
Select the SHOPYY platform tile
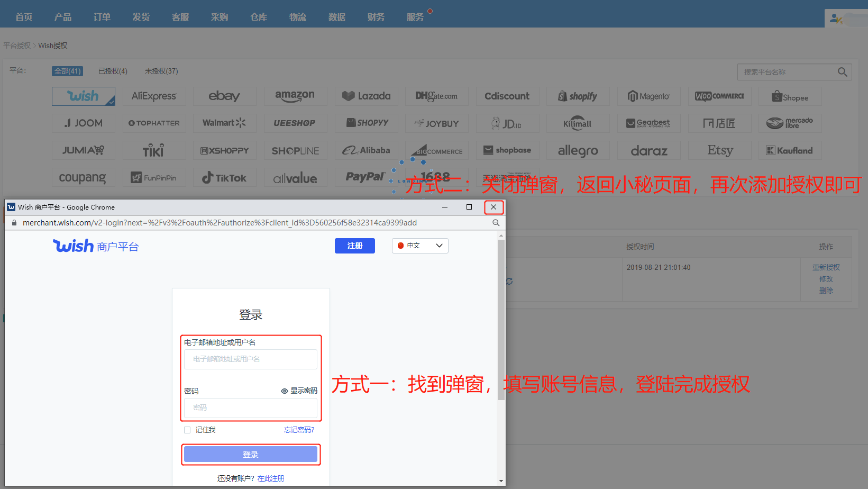366,123
